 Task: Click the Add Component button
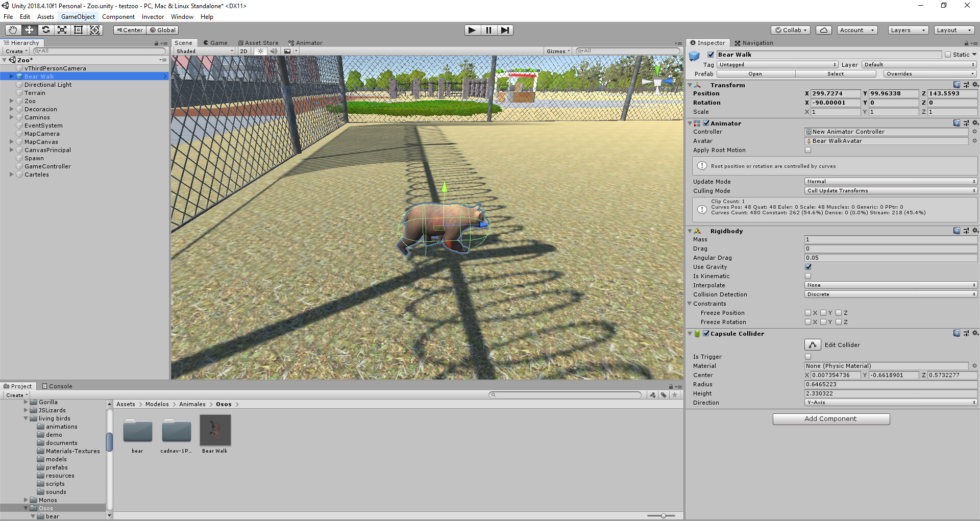pyautogui.click(x=831, y=419)
